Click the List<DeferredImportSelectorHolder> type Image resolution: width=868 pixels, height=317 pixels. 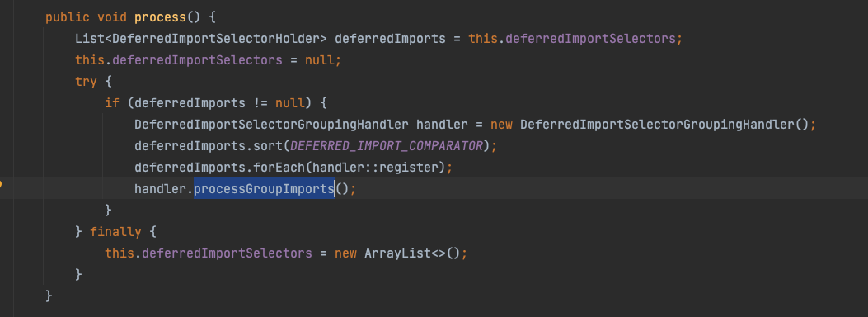pos(201,39)
